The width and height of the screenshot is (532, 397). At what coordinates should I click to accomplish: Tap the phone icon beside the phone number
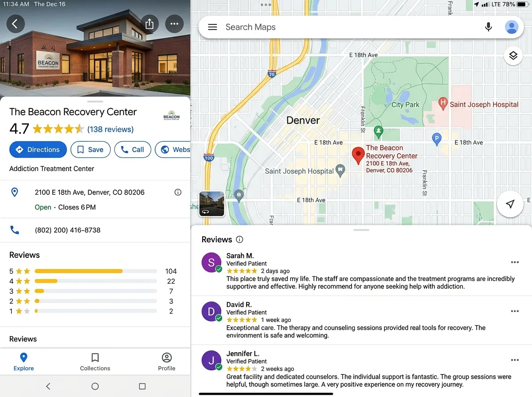tap(15, 230)
